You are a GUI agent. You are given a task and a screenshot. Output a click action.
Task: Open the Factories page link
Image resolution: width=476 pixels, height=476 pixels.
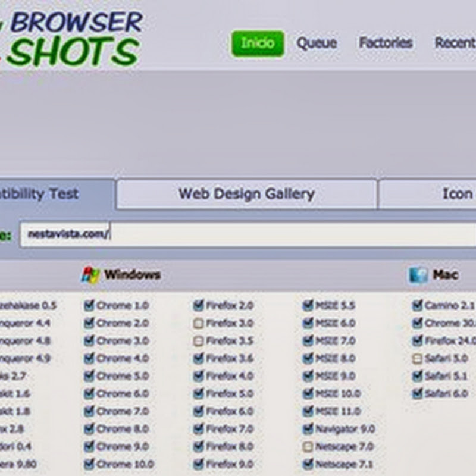click(386, 43)
